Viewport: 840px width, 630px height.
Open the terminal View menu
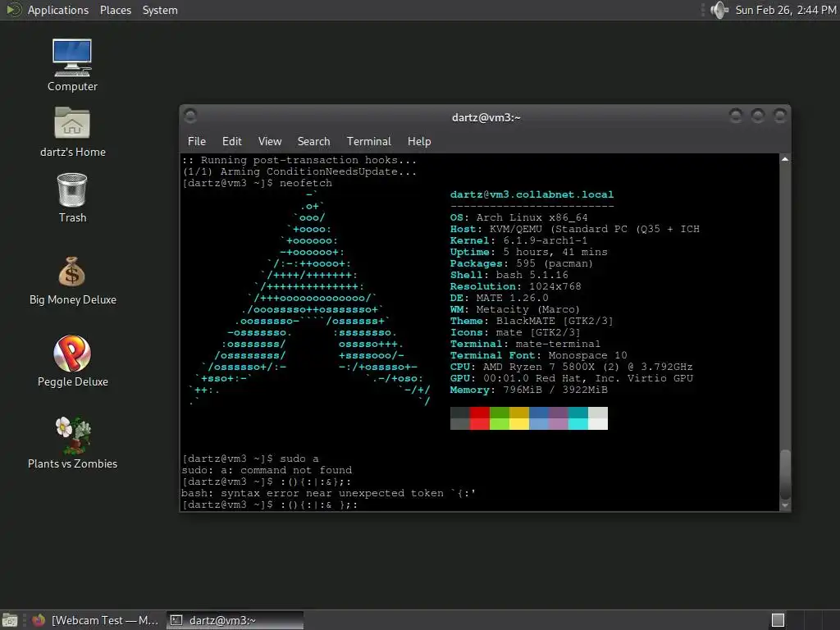(x=269, y=141)
